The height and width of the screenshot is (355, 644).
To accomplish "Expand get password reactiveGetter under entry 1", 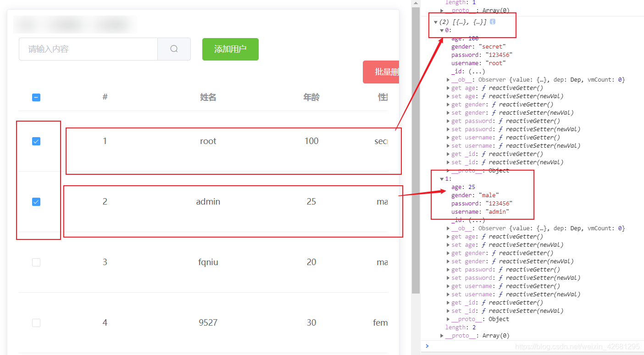I will coord(448,270).
